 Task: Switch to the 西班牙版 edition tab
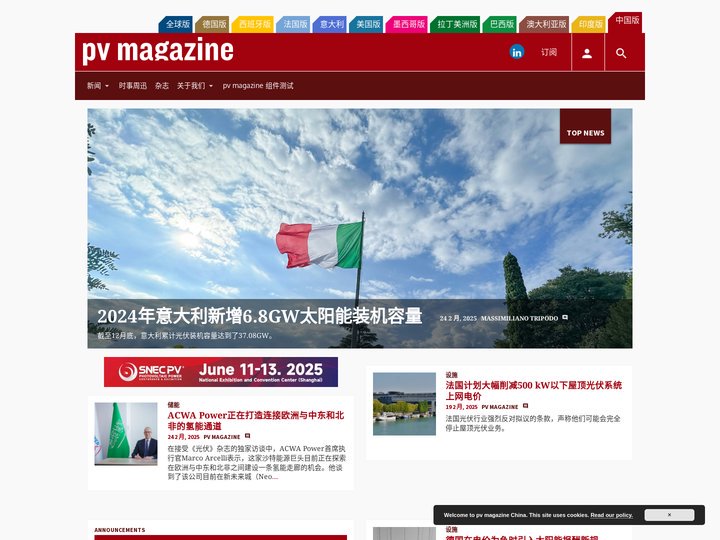point(253,24)
